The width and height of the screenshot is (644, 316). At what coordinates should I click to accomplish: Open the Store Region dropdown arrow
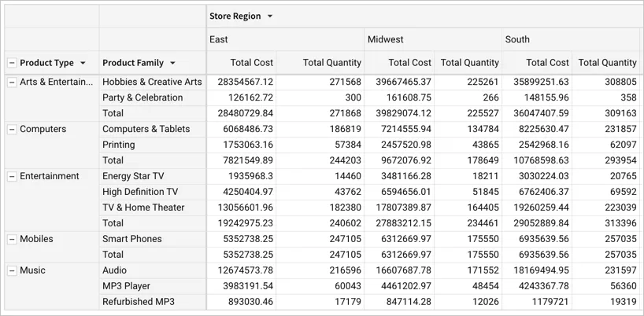[270, 17]
